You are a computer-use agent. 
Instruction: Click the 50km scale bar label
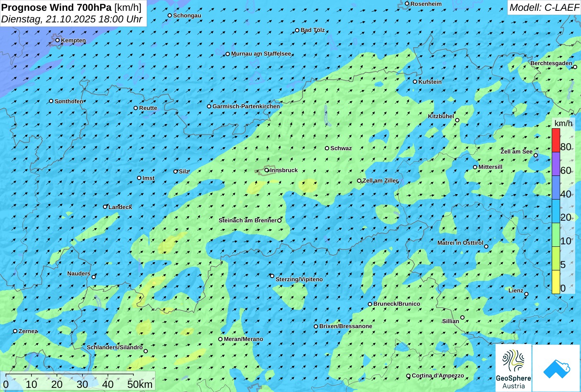tap(140, 384)
